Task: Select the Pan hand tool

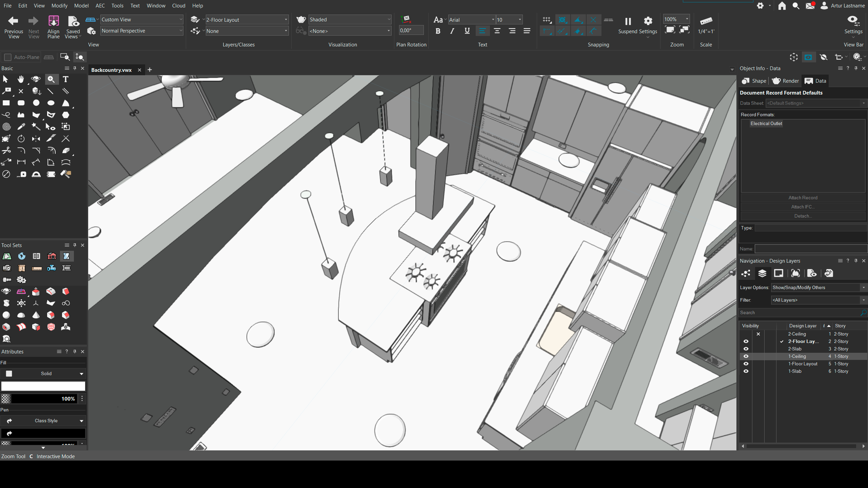Action: point(21,79)
